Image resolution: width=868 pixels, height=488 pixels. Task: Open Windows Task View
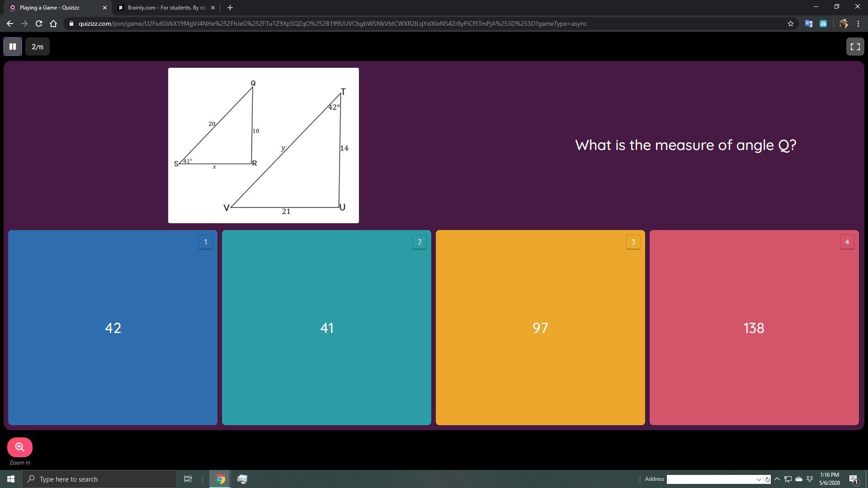[188, 479]
